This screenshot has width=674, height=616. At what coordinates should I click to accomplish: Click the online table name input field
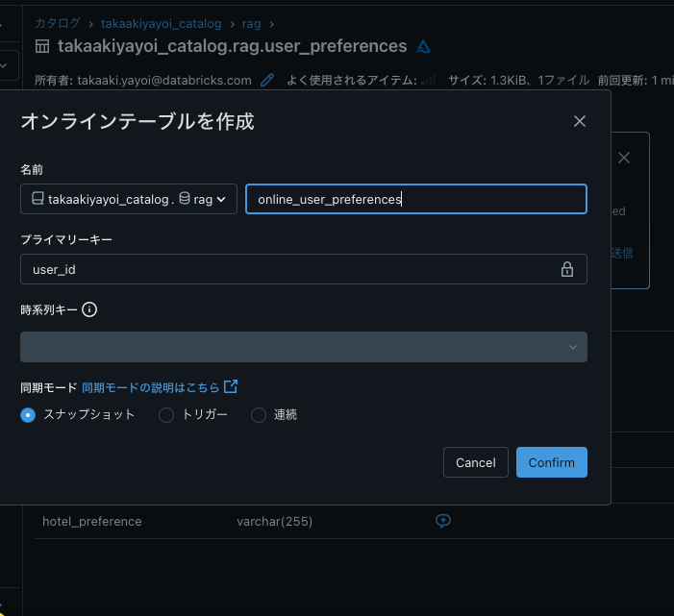pos(416,199)
